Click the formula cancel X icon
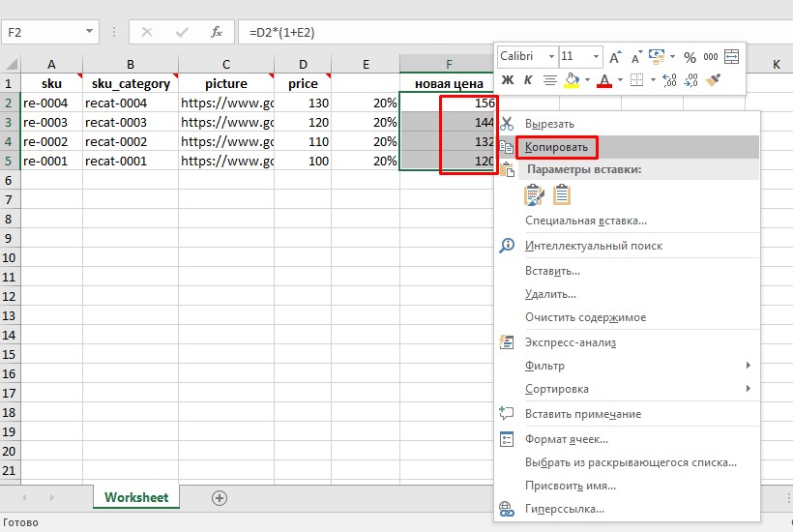The width and height of the screenshot is (793, 532). [x=147, y=32]
